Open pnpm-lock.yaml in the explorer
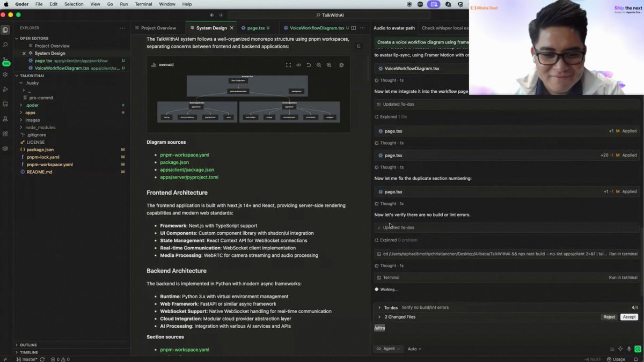This screenshot has height=362, width=644. point(43,157)
